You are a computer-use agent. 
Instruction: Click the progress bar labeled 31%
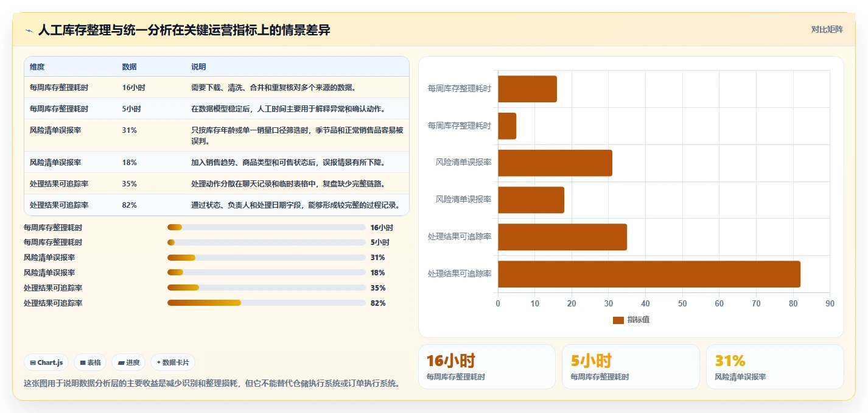267,258
